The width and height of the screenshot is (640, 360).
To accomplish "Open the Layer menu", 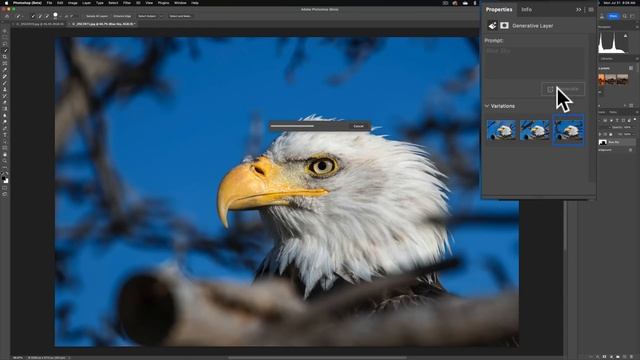I will (x=87, y=3).
